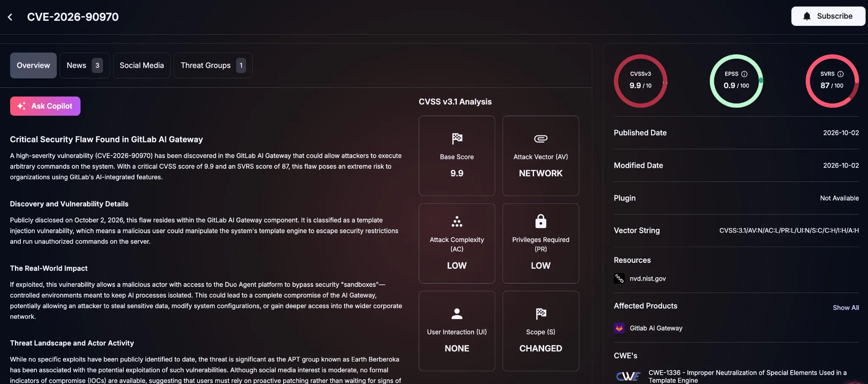Click the Privileges Required lock icon
The image size is (868, 384).
pos(541,221)
